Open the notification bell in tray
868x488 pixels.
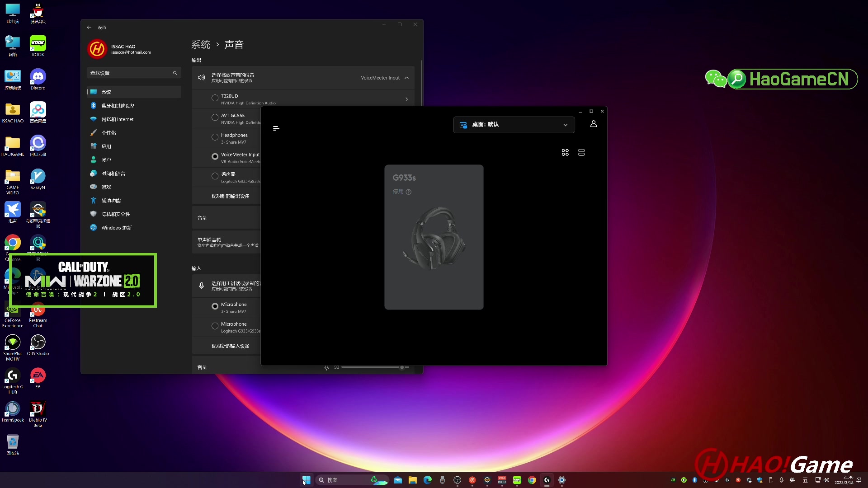[x=859, y=480]
